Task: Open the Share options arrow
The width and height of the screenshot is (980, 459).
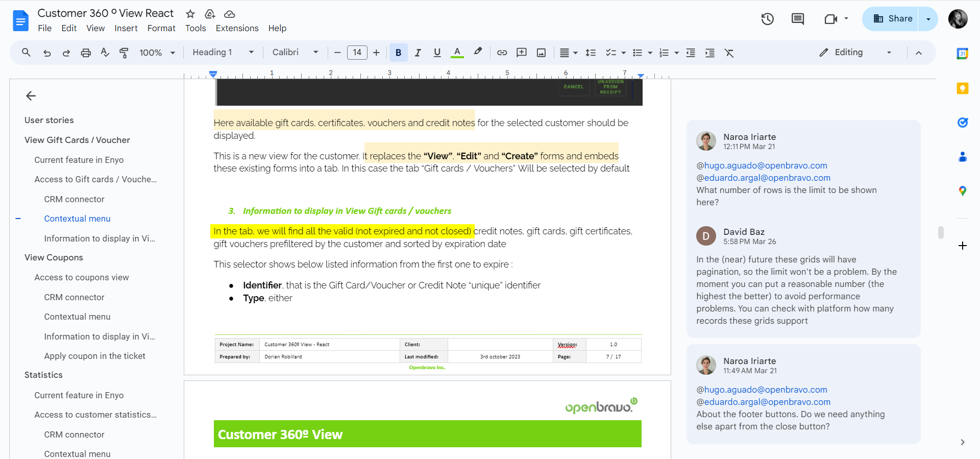Action: pos(928,19)
